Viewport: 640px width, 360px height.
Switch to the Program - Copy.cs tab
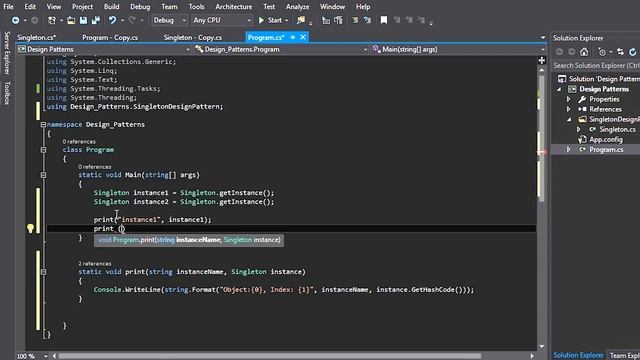[110, 38]
